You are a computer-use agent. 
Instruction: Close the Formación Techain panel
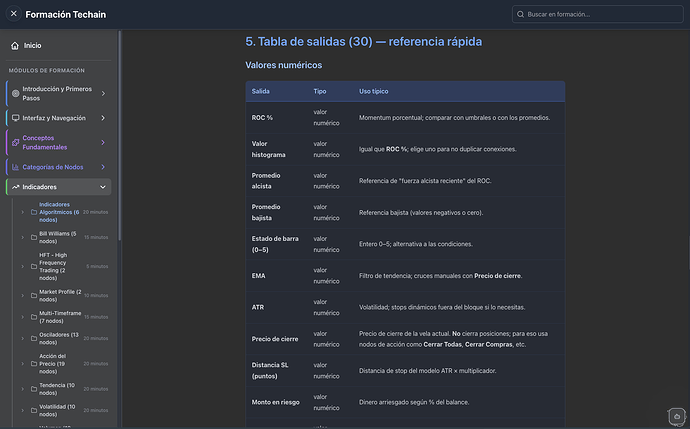pyautogui.click(x=14, y=14)
